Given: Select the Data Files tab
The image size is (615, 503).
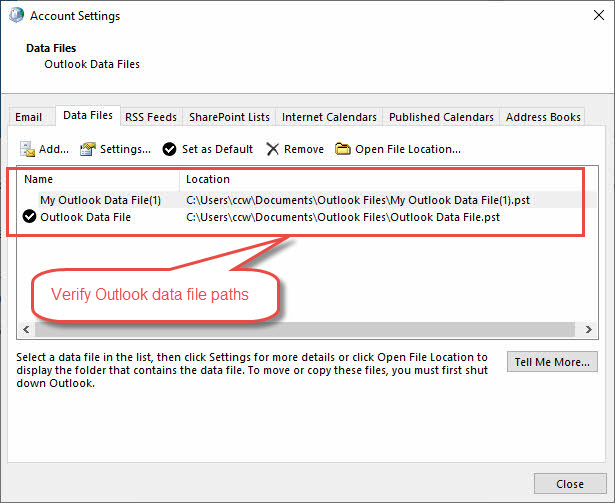Looking at the screenshot, I should click(x=88, y=115).
